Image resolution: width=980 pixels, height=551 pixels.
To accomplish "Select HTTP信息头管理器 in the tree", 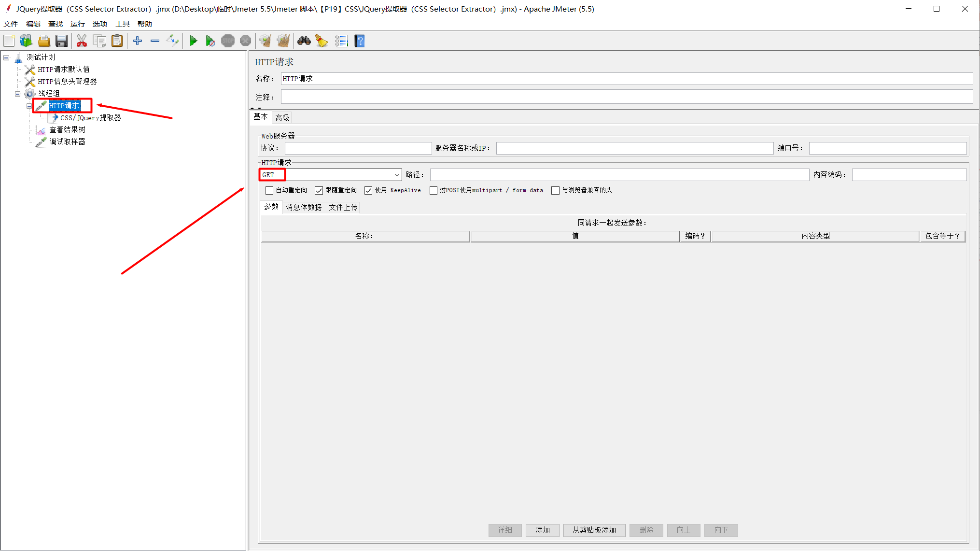I will (68, 82).
